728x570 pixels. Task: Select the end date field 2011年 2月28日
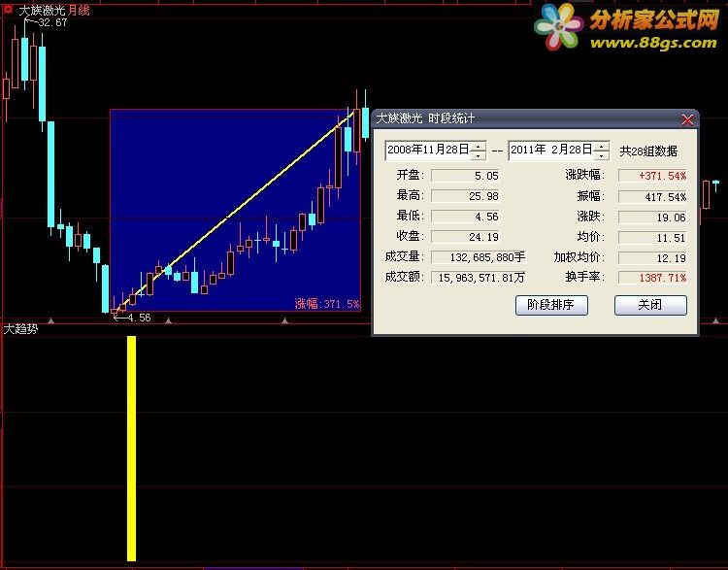tap(551, 151)
